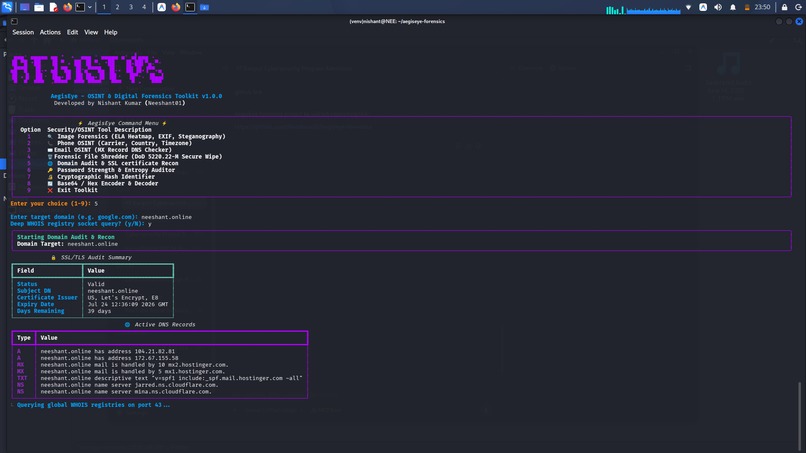Click 'Querying global WHOIS registries' status line
Viewport: 806px width, 453px height.
[93, 405]
